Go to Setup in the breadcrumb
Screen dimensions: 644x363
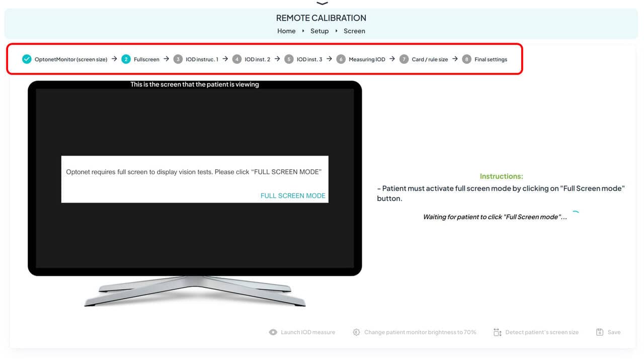[319, 31]
